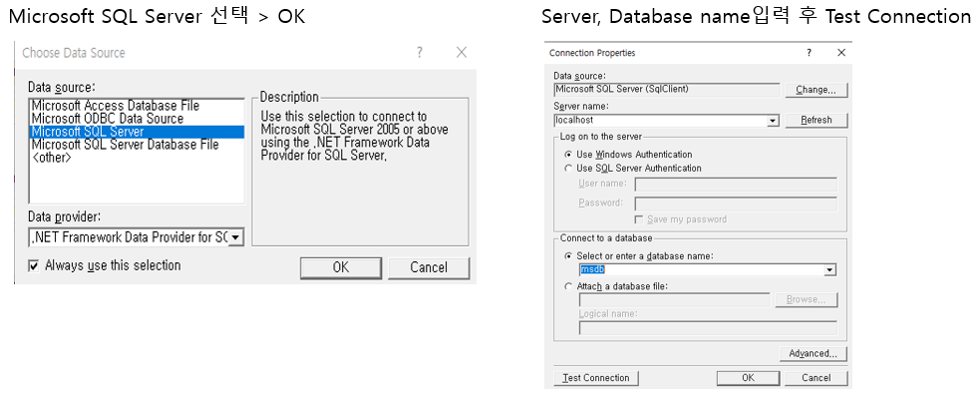
Task: Click help icon in Choose Data Source dialog
Action: (420, 53)
